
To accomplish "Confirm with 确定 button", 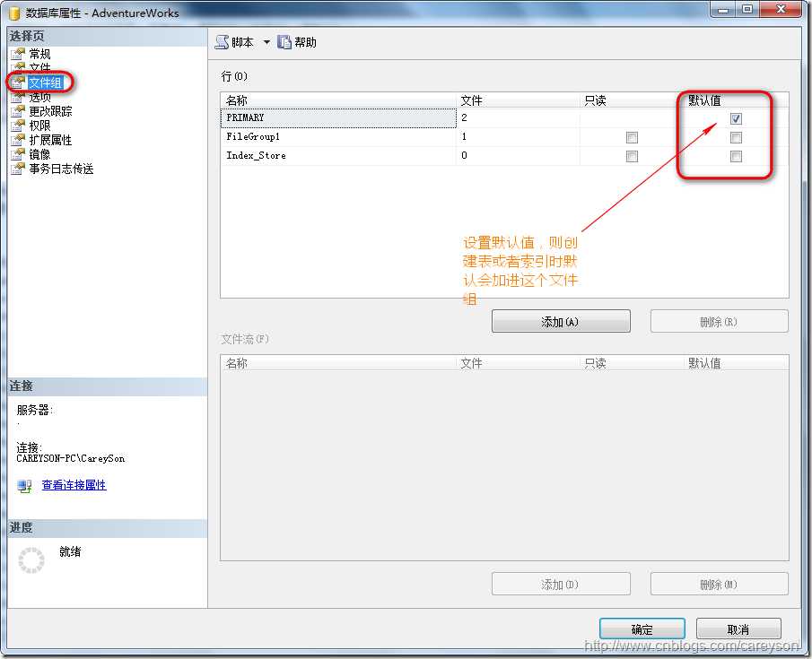I will (642, 629).
